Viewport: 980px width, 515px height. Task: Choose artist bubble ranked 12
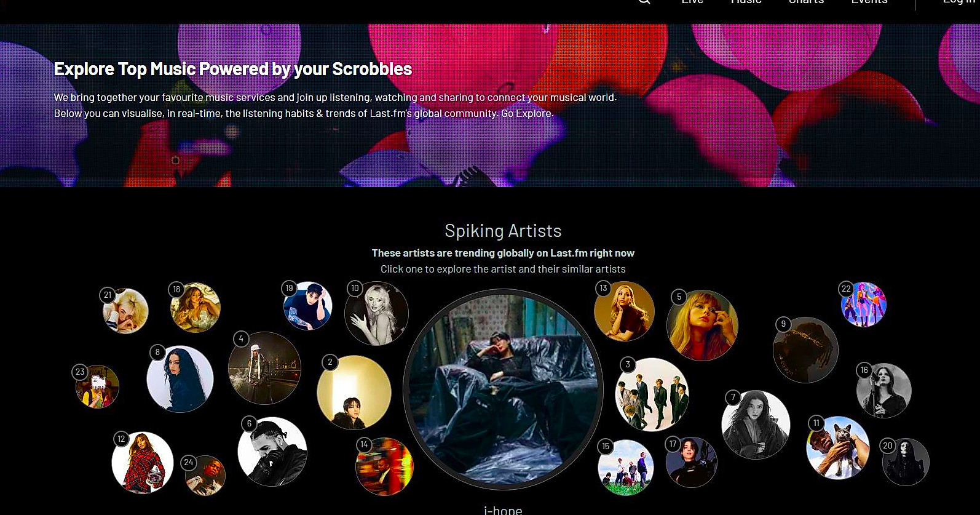(x=143, y=463)
